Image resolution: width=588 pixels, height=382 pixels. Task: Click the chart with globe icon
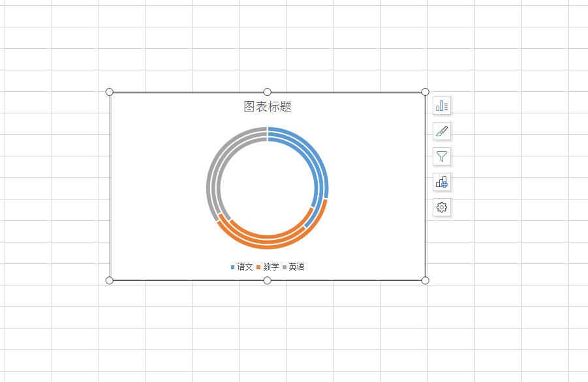(x=442, y=183)
